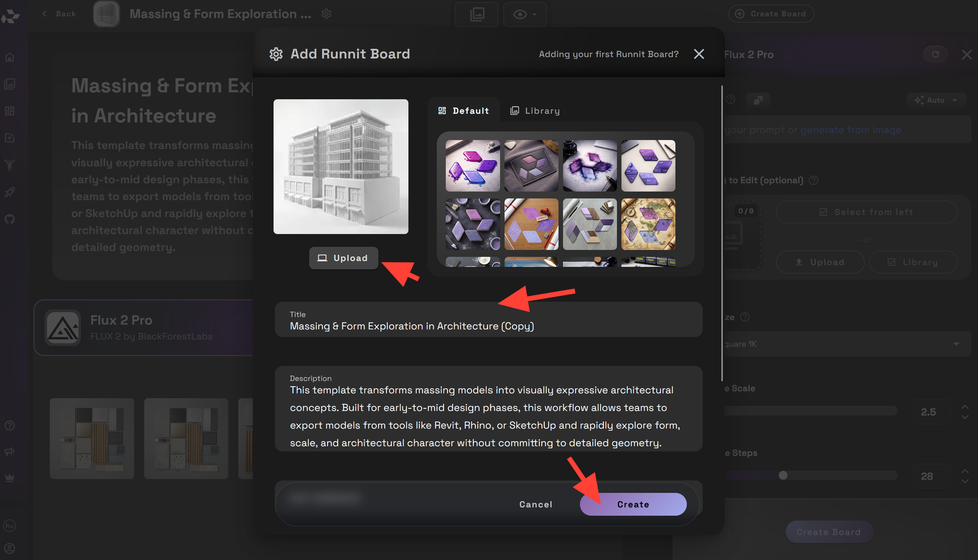Click the help question mark in sidebar
The width and height of the screenshot is (978, 560).
pos(10,426)
